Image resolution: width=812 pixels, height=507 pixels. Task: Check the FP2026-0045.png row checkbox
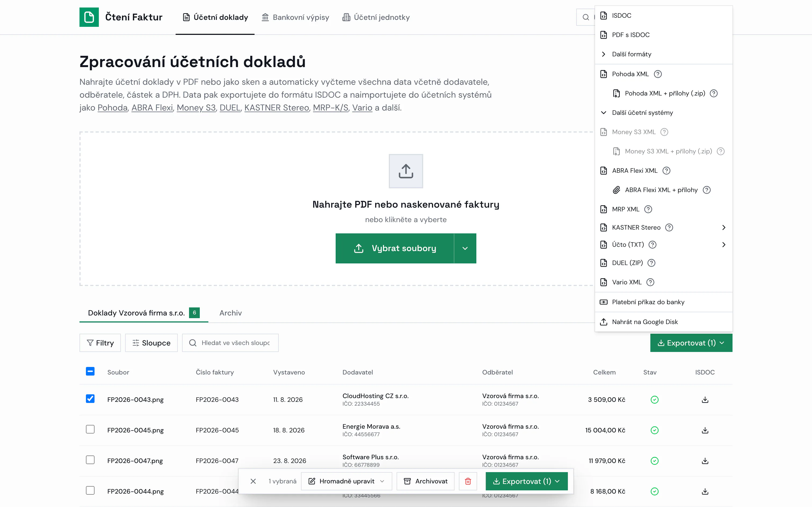point(90,429)
